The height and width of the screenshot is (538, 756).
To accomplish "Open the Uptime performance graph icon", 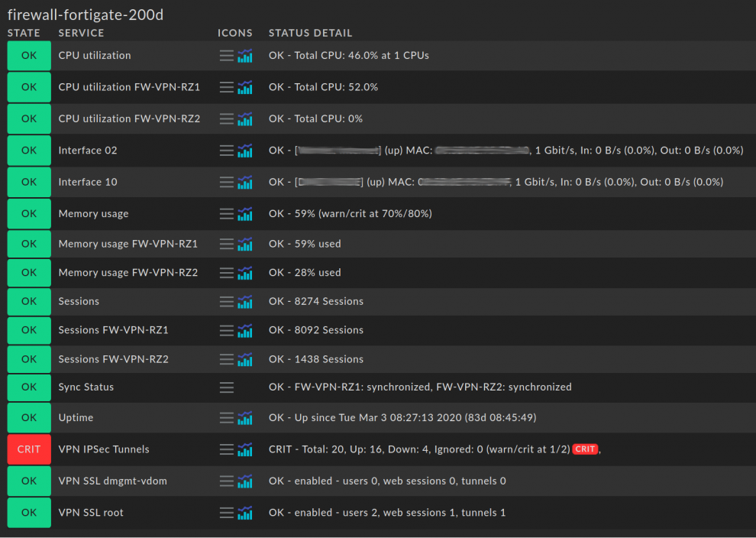I will [x=245, y=418].
